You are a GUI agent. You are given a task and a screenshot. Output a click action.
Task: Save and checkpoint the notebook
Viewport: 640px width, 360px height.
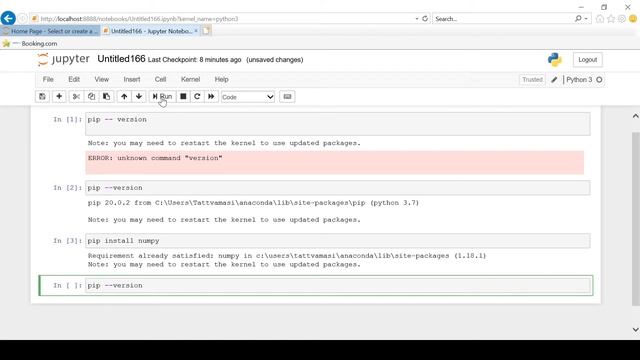[42, 97]
